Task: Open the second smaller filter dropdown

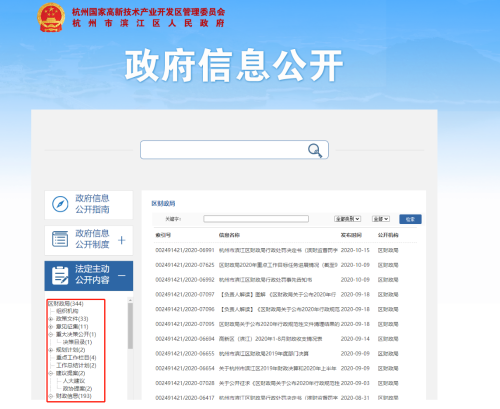Action: (x=381, y=219)
